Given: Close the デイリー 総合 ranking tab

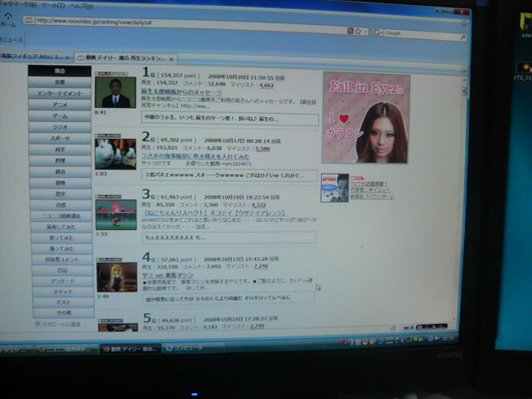Looking at the screenshot, I should coord(171,59).
